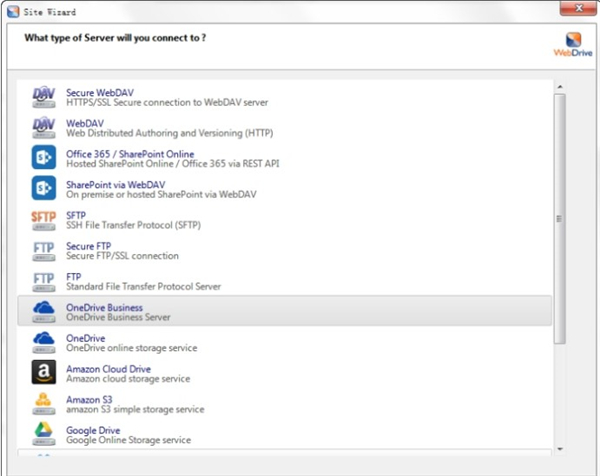Choose Office 365 / SharePoint Online
Viewport: 600px width, 476px height.
coord(130,154)
